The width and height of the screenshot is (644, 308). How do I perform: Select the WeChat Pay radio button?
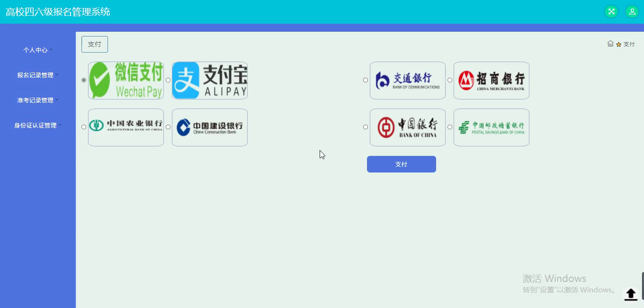[x=84, y=80]
